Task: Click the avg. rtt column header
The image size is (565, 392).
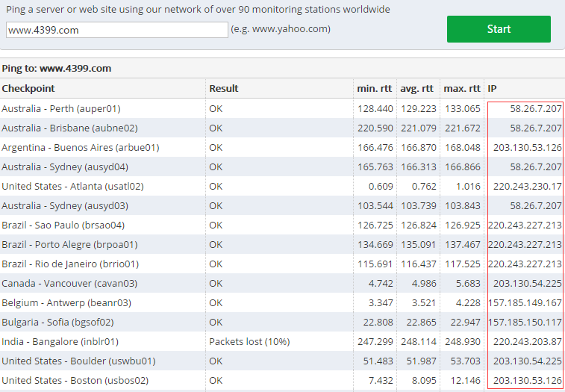Action: coord(417,88)
